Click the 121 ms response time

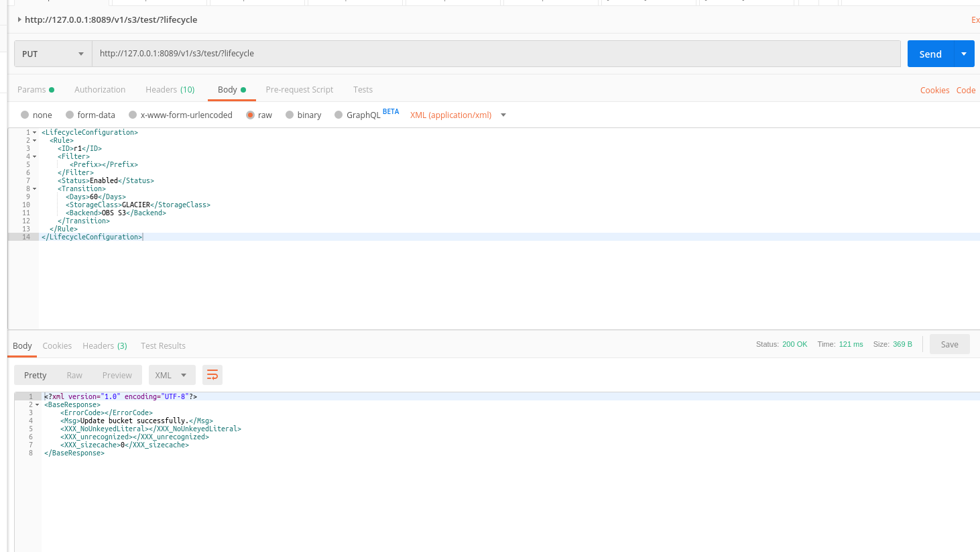[851, 344]
